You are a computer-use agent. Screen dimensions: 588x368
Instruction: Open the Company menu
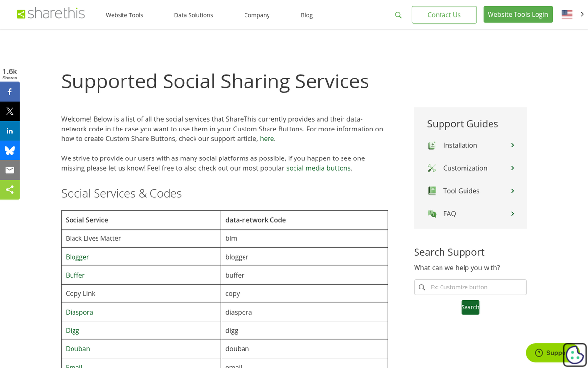257,15
